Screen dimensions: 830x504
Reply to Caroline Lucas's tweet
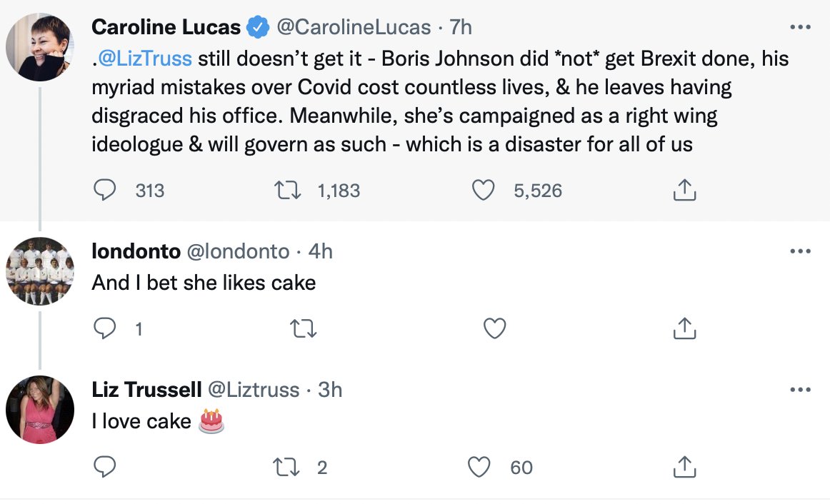pos(105,190)
